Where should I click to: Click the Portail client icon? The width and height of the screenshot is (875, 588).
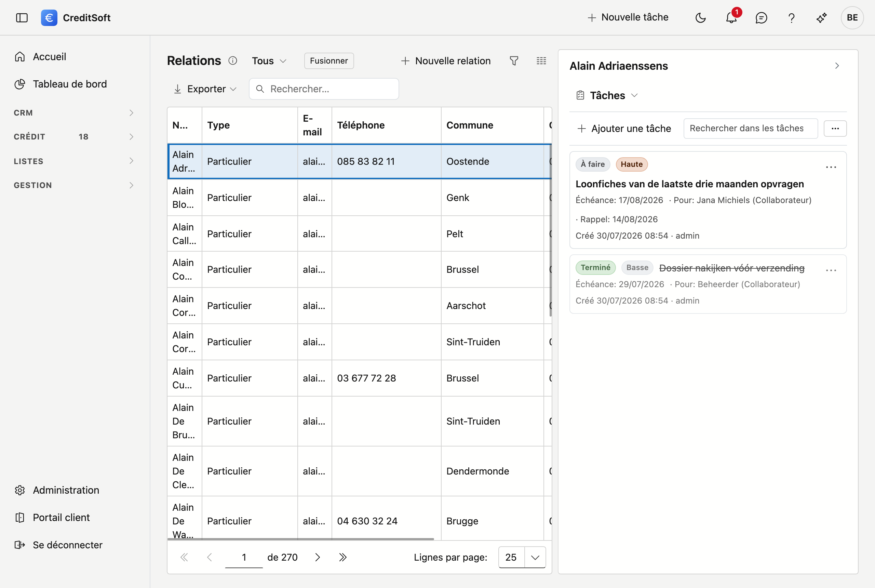tap(20, 518)
